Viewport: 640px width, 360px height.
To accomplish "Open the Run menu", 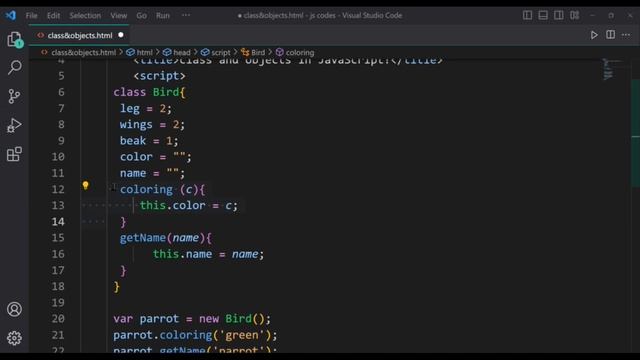I will (163, 16).
